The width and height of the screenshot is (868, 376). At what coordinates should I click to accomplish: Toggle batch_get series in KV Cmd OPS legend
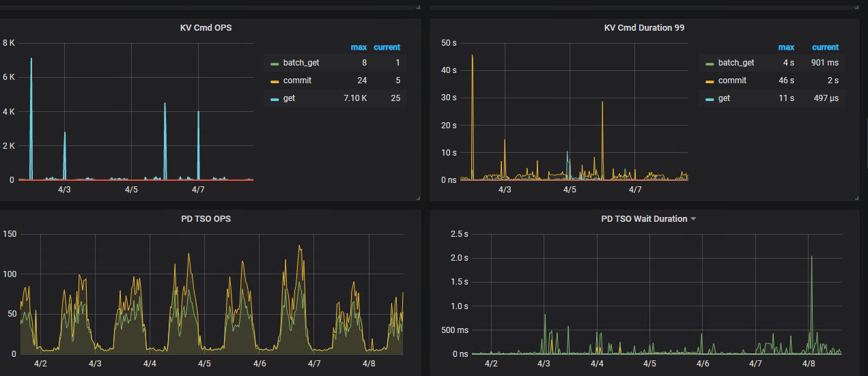tap(300, 63)
